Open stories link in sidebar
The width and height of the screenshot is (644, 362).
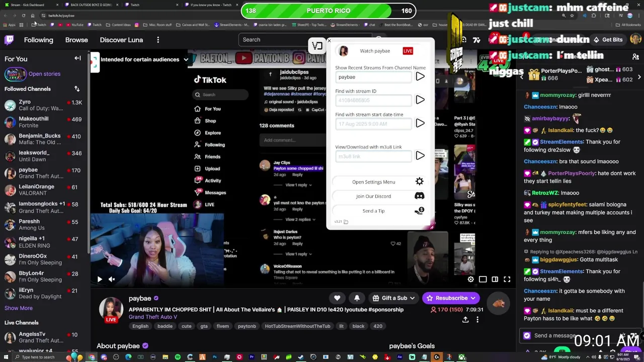click(44, 74)
